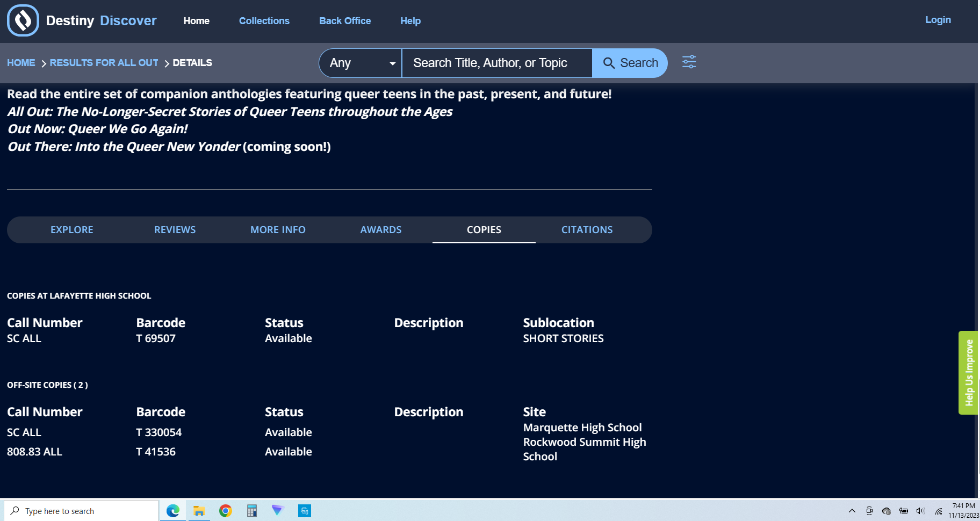
Task: Open the blue square app in taskbar
Action: point(304,511)
